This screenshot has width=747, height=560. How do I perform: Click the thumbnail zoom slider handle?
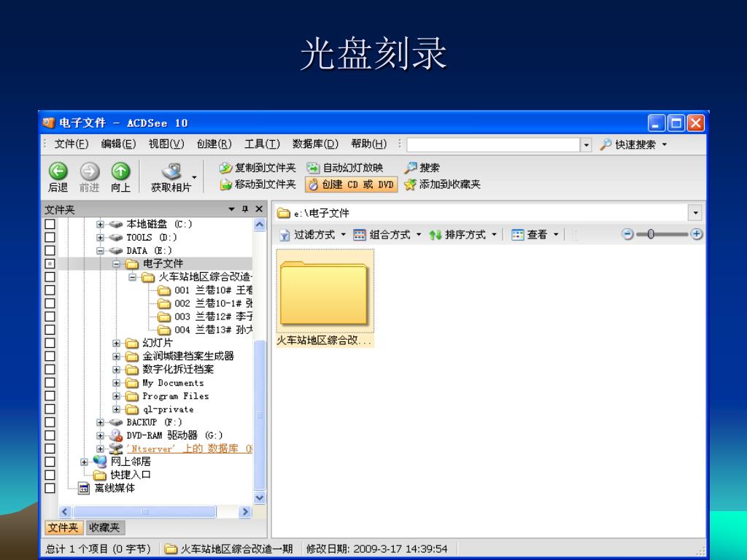click(x=651, y=234)
